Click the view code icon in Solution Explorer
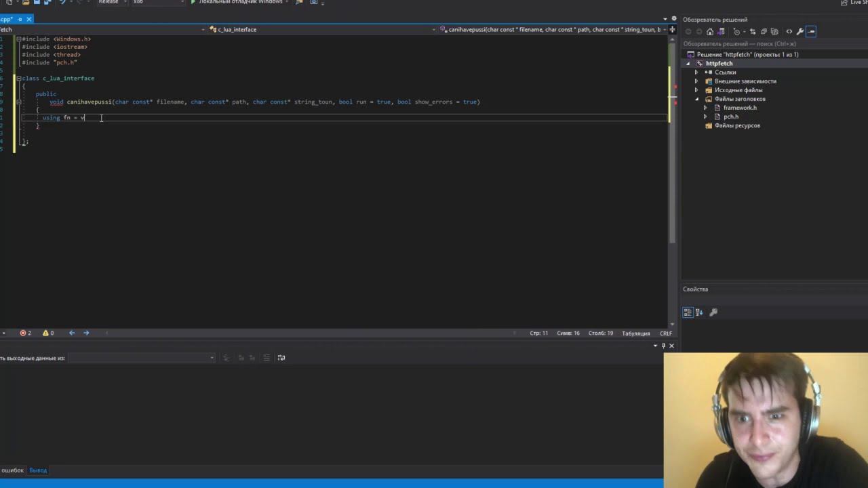This screenshot has height=488, width=868. point(789,31)
